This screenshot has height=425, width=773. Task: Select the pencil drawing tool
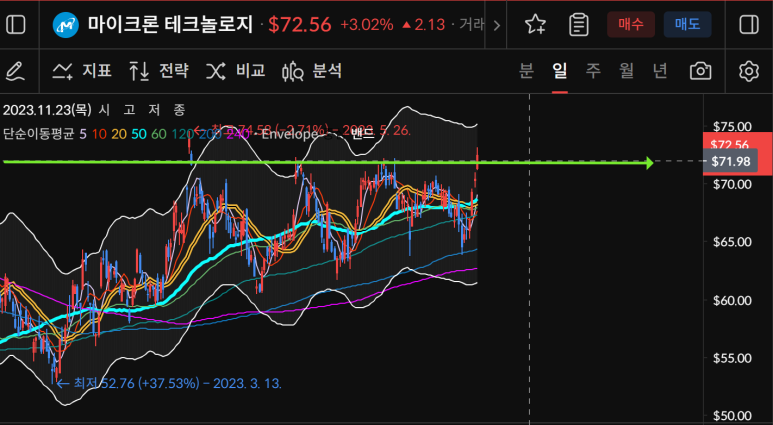[x=15, y=71]
